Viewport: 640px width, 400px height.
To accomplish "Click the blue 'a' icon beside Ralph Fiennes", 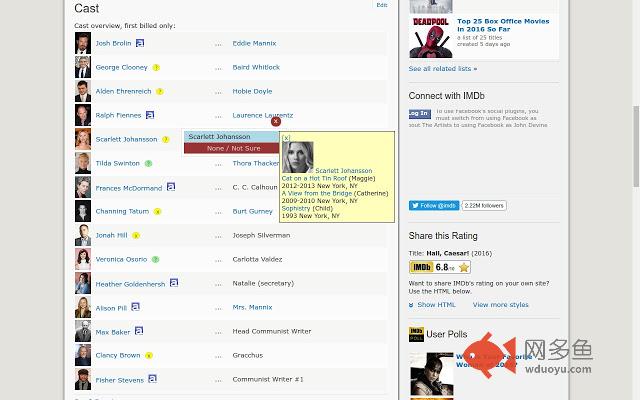I will pos(150,115).
